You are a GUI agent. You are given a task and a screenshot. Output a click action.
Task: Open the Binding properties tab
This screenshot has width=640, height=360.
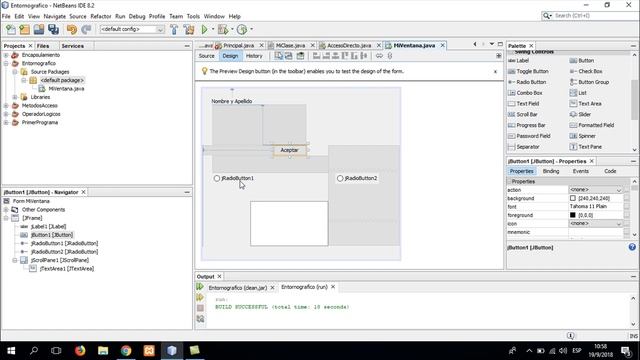coord(551,171)
